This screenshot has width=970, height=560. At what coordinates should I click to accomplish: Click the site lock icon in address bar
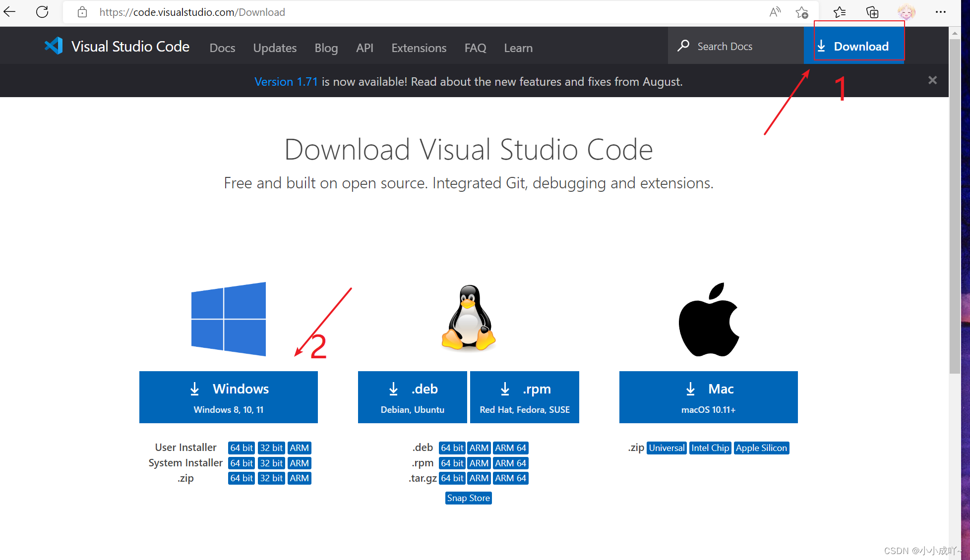(82, 12)
